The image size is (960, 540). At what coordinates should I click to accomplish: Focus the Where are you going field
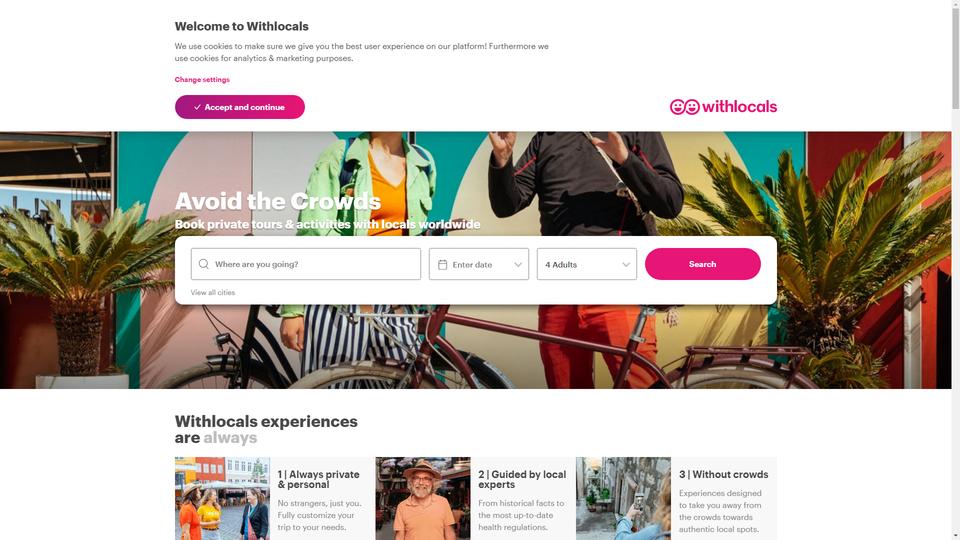coord(306,264)
